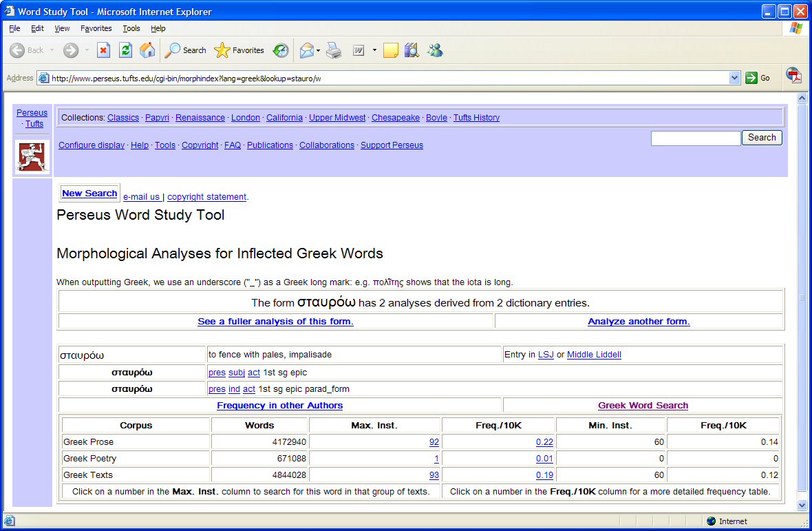Open the Research toolbar icon
Image resolution: width=812 pixels, height=531 pixels.
click(412, 50)
